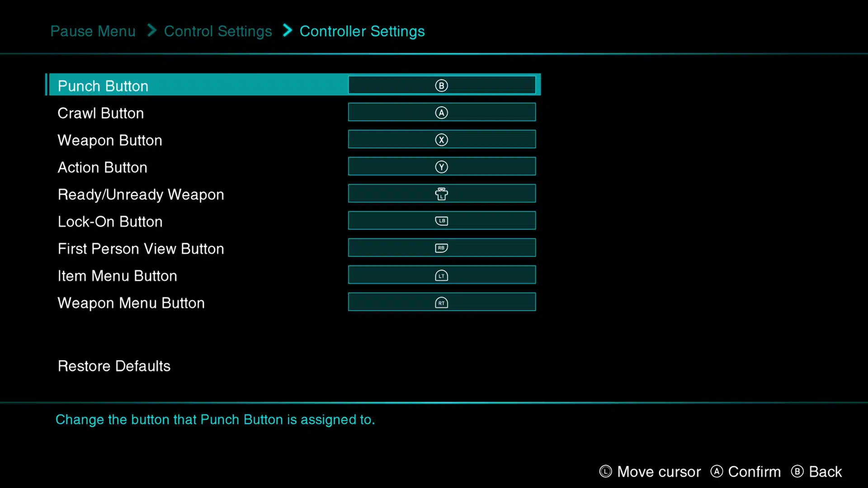Reassign the Action Button mapping
The image size is (868, 488).
441,167
